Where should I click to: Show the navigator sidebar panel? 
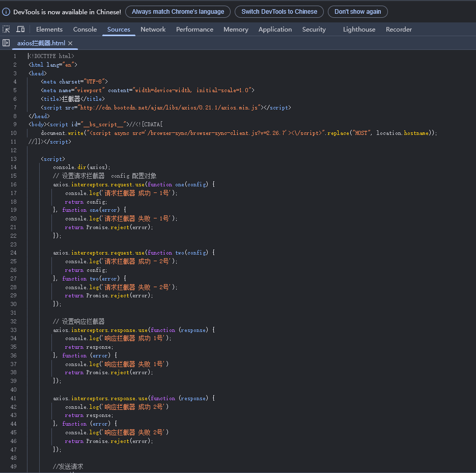click(6, 43)
